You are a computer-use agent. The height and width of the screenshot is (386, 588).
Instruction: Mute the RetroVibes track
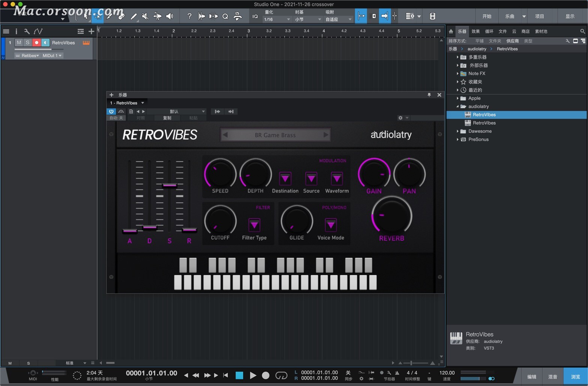[19, 43]
